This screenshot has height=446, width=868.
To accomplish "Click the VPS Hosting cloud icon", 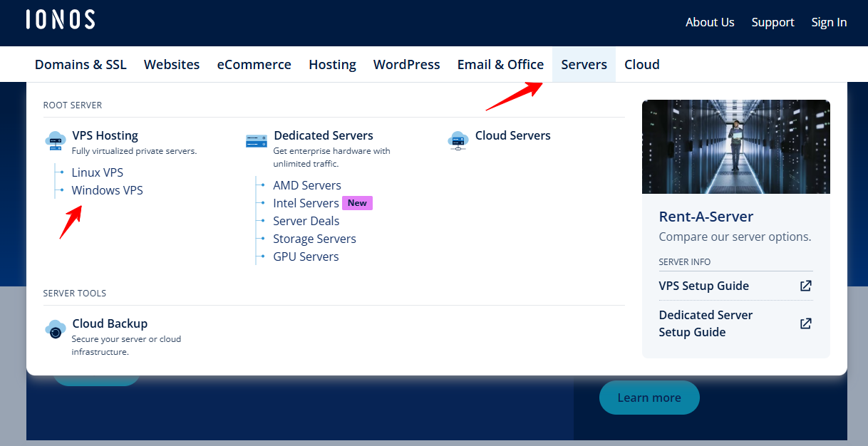I will pyautogui.click(x=56, y=140).
